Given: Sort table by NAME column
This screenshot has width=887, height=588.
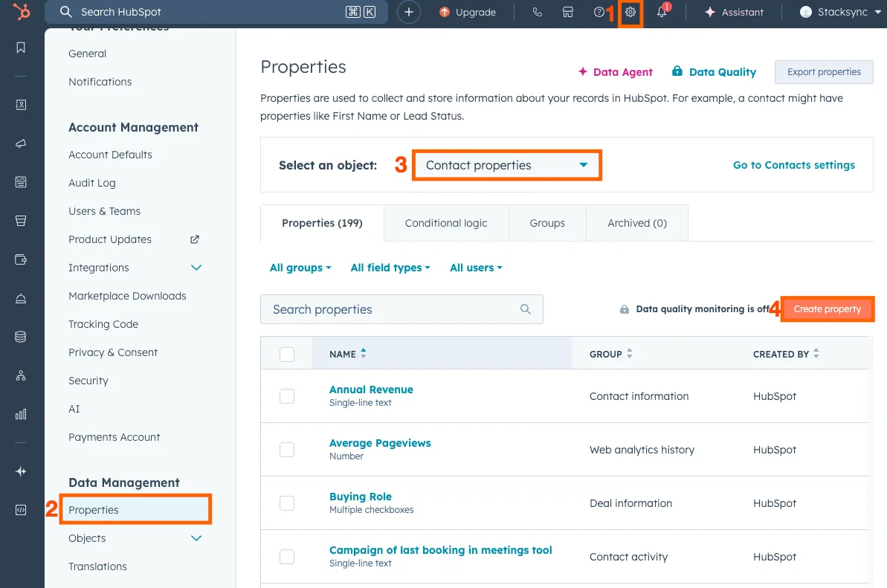Looking at the screenshot, I should click(347, 354).
